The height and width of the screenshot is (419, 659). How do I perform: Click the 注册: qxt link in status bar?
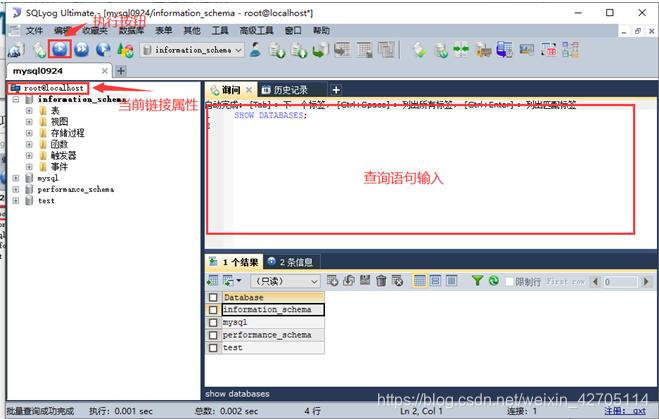click(x=625, y=411)
